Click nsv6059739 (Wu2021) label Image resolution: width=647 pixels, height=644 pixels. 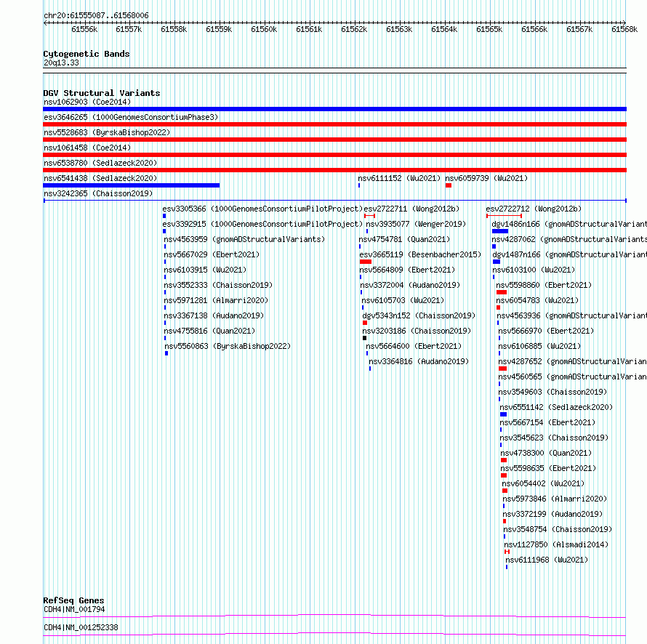tap(486, 178)
